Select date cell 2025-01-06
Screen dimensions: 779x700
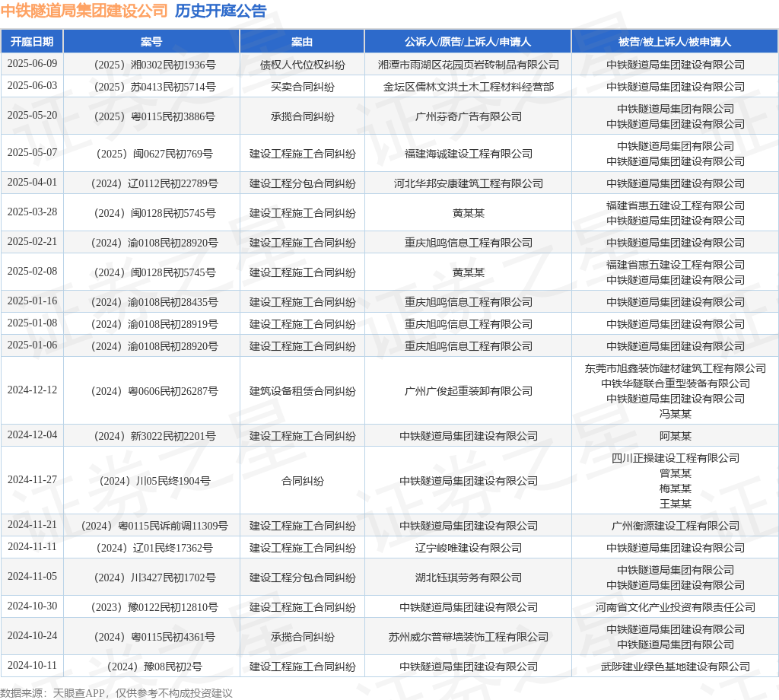click(32, 345)
